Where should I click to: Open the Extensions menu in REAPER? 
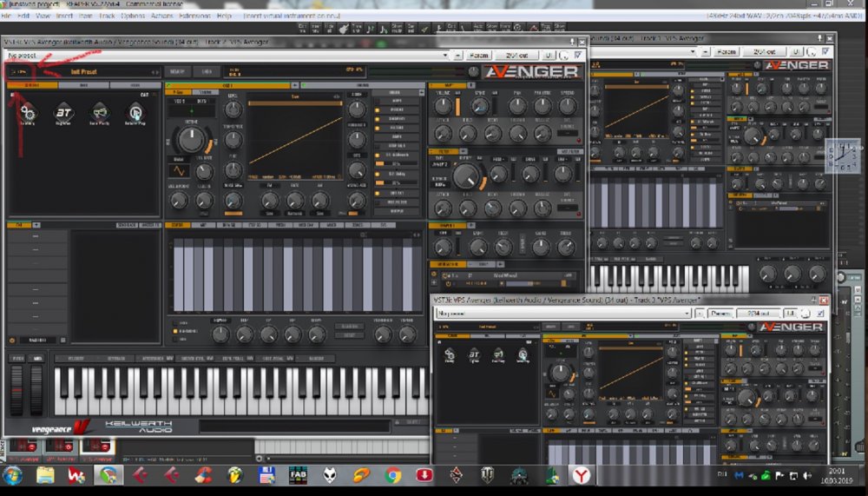click(x=194, y=16)
